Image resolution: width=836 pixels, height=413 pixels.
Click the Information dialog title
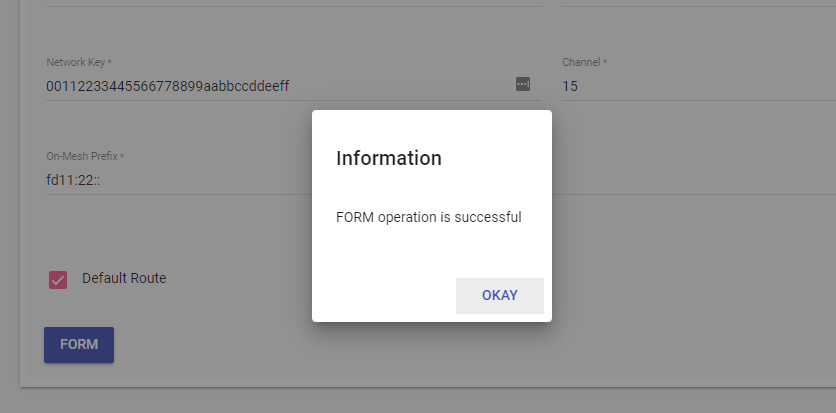click(389, 158)
